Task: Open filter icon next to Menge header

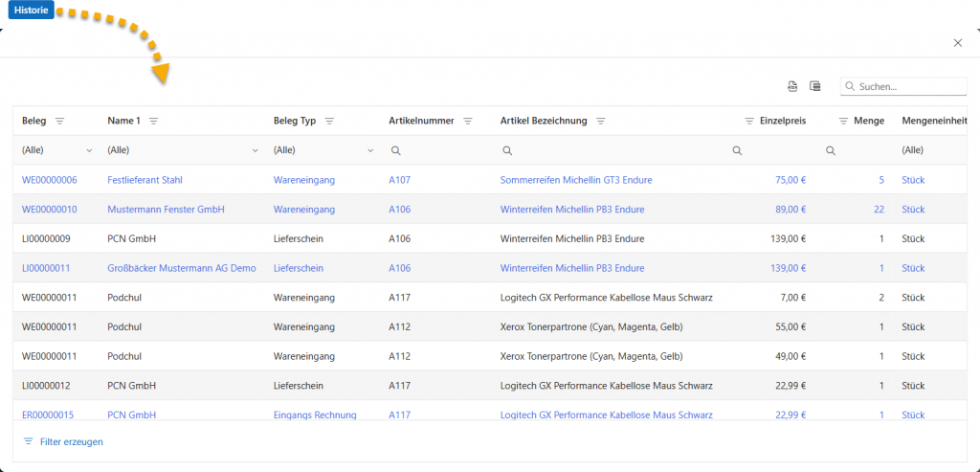Action: (843, 121)
